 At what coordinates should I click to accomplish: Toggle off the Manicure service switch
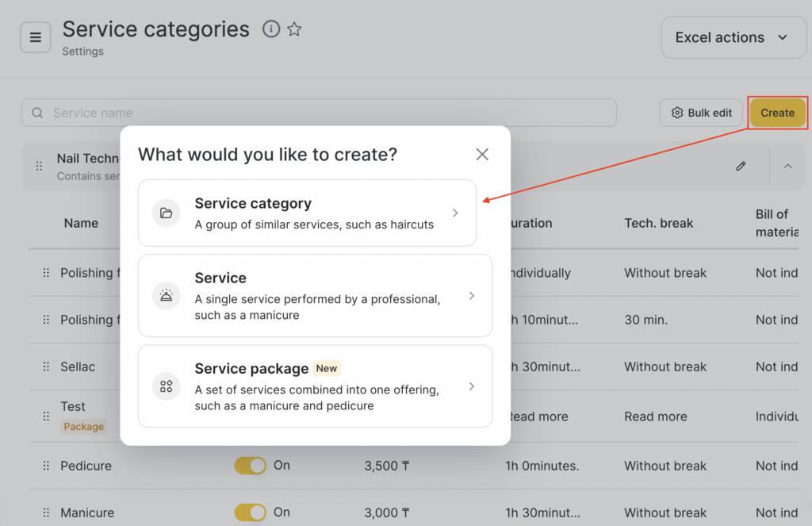[251, 513]
